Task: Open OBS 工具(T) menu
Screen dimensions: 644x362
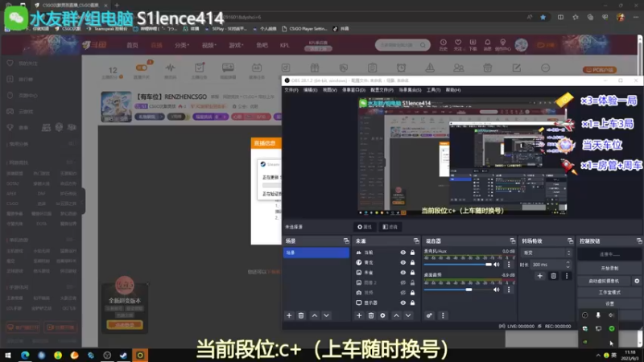Action: click(x=433, y=90)
